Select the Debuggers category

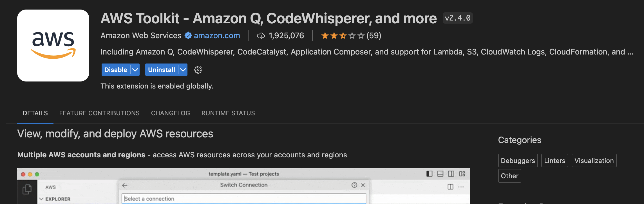[518, 160]
